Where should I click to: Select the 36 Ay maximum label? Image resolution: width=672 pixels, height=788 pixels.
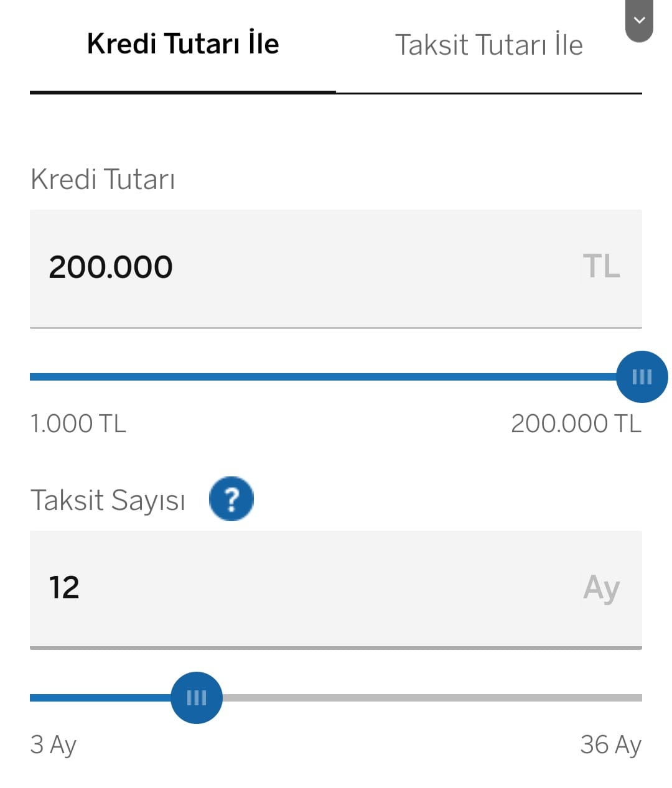(x=610, y=744)
